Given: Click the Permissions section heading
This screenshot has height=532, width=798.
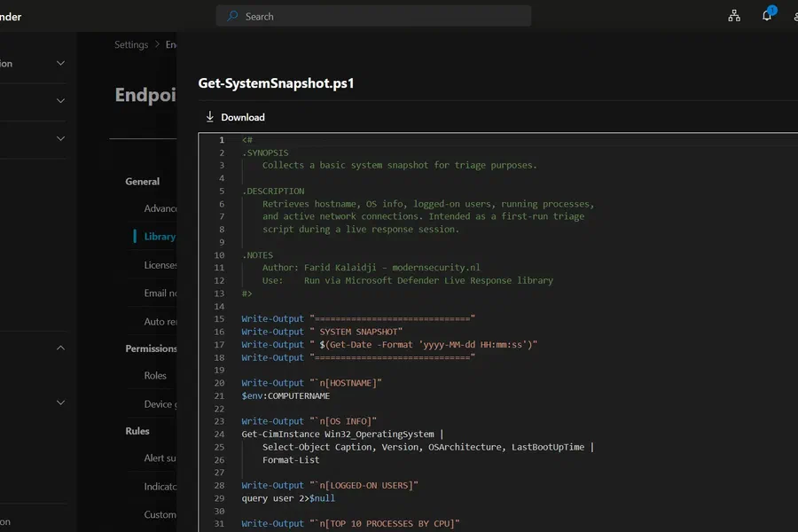Looking at the screenshot, I should (151, 348).
